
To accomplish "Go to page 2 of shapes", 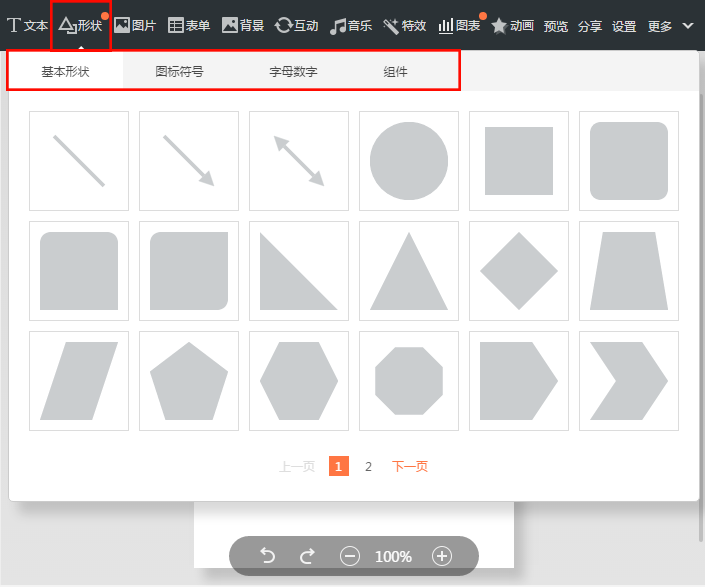I will (368, 467).
